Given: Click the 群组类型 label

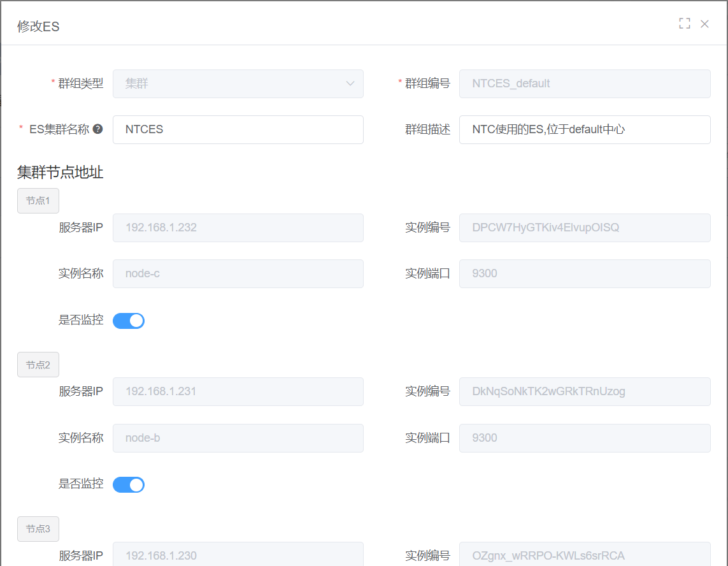Looking at the screenshot, I should tap(80, 83).
